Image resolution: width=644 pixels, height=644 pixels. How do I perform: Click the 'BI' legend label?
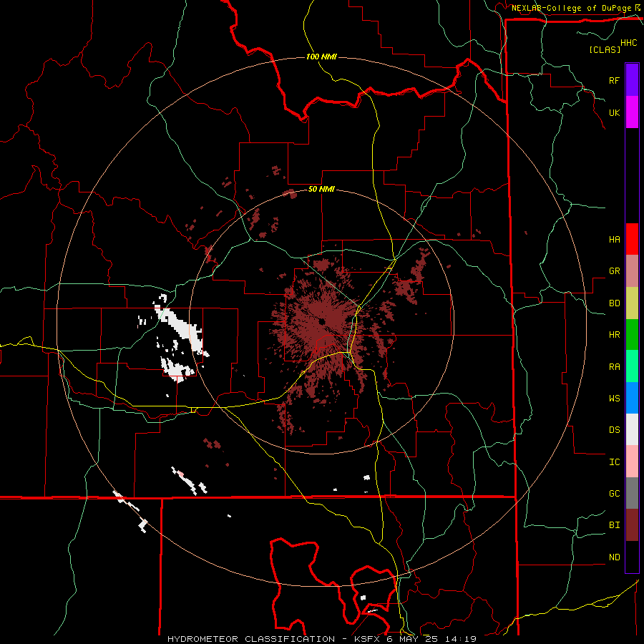pyautogui.click(x=614, y=525)
